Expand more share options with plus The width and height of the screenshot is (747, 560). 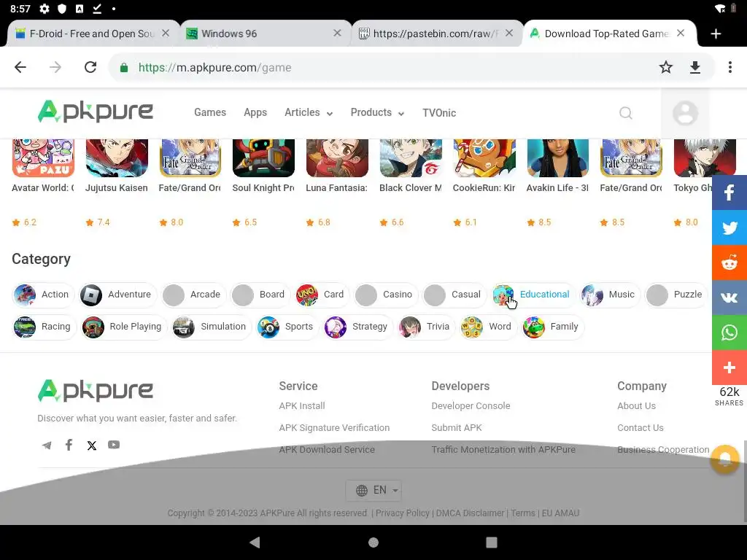[729, 367]
